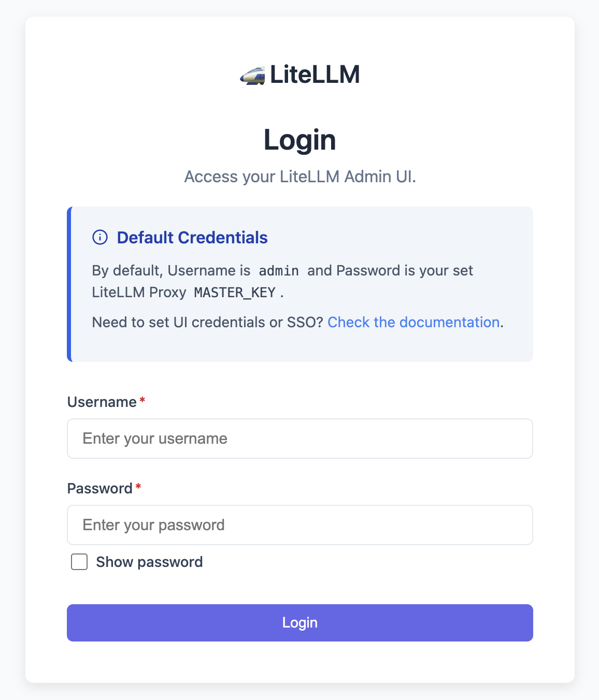This screenshot has height=700, width=599.
Task: Focus the Enter your password input field
Action: 299,525
